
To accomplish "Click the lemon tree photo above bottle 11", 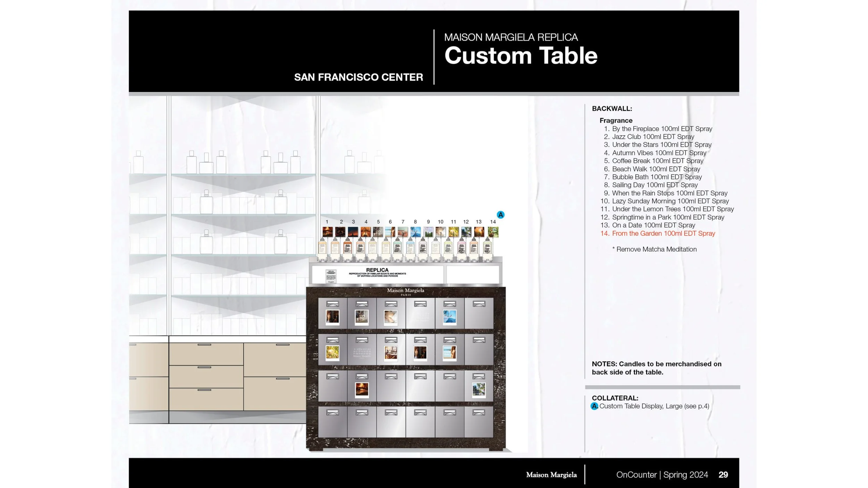I will [453, 232].
